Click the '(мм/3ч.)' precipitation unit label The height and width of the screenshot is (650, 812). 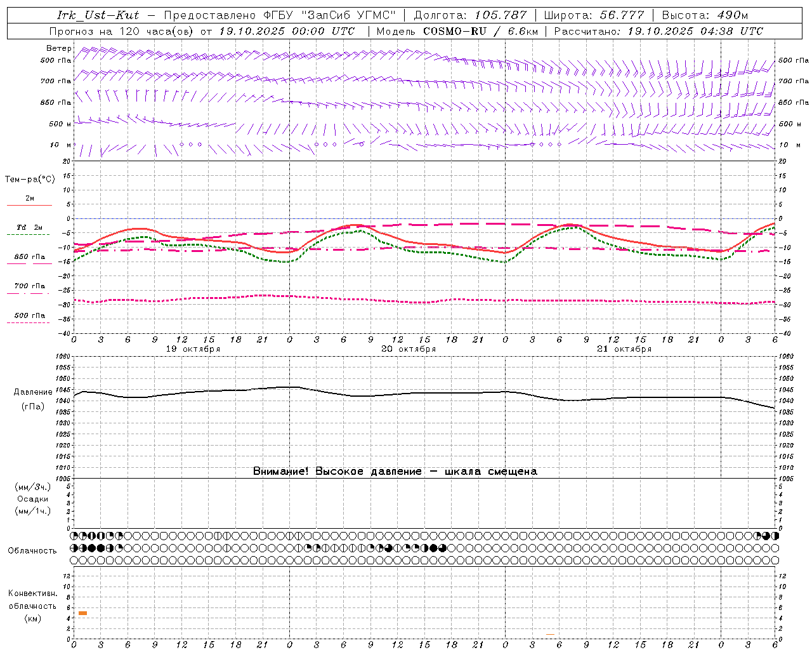pos(33,487)
